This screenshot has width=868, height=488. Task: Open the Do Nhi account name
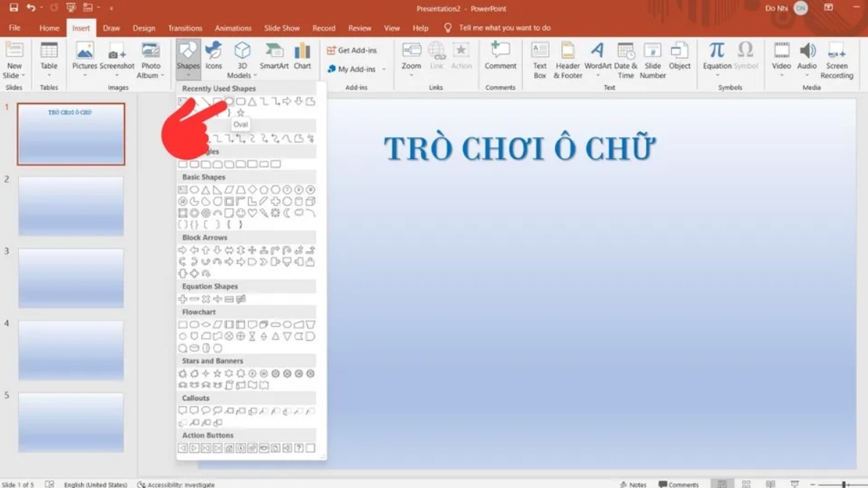coord(776,8)
